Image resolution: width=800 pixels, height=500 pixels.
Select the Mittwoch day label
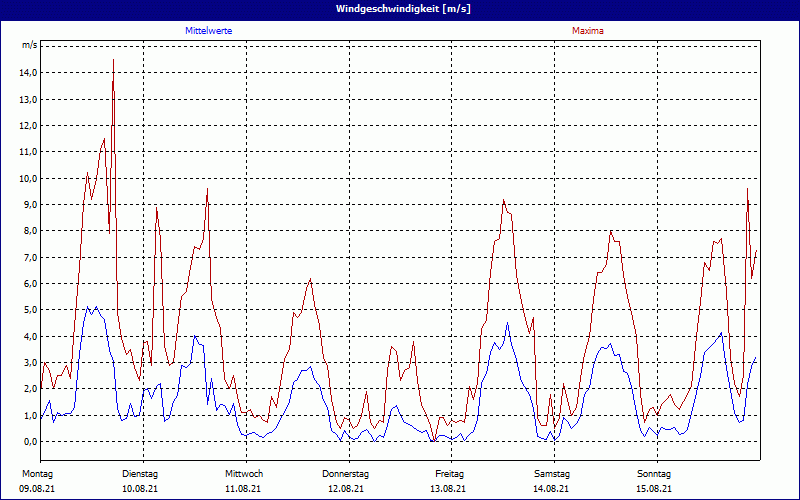[x=243, y=473]
